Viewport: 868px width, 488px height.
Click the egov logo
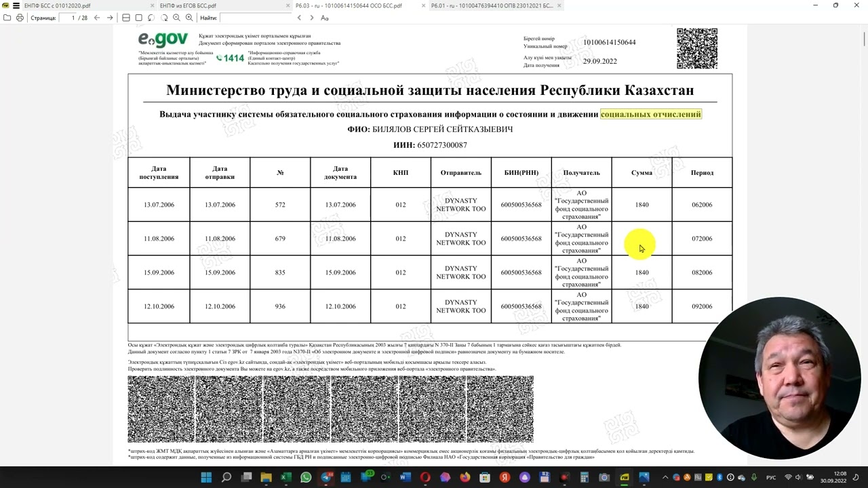pyautogui.click(x=163, y=39)
